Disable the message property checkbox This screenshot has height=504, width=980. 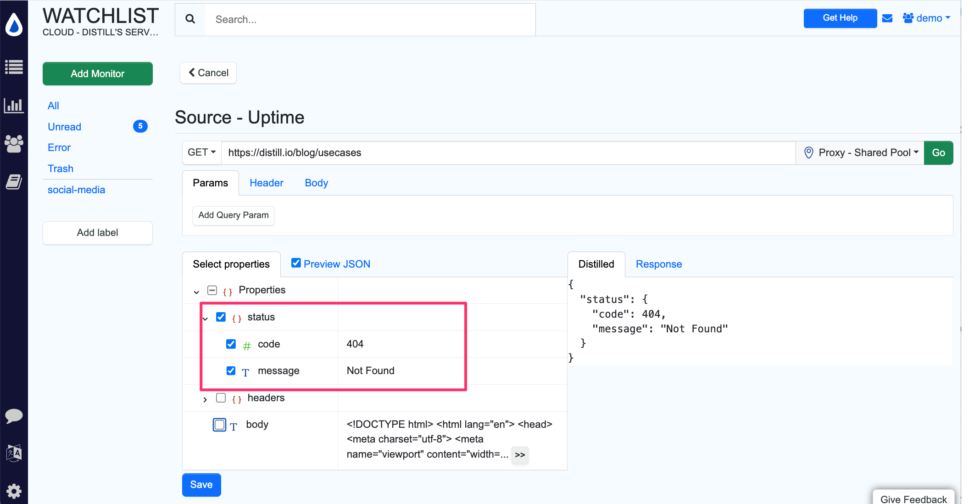click(231, 370)
